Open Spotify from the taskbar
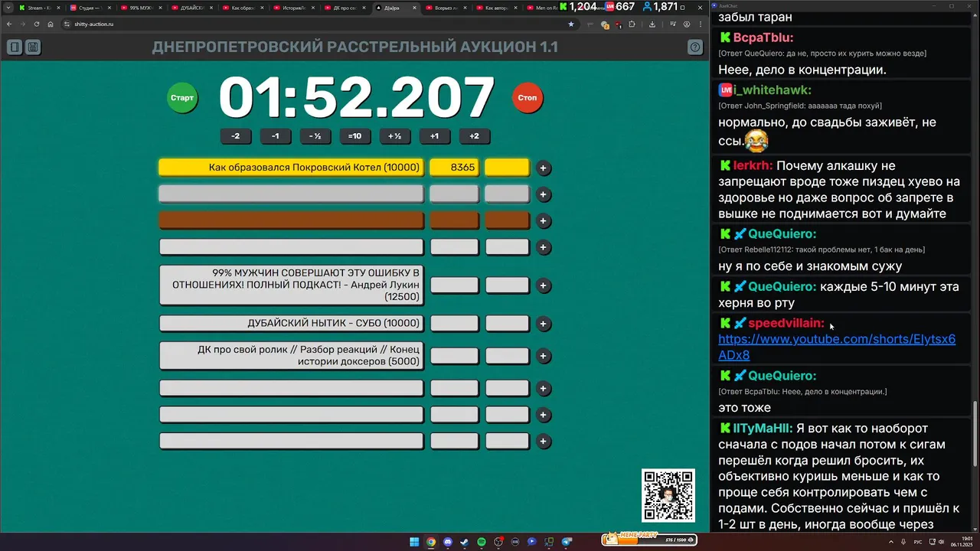This screenshot has width=980, height=551. coord(482,542)
